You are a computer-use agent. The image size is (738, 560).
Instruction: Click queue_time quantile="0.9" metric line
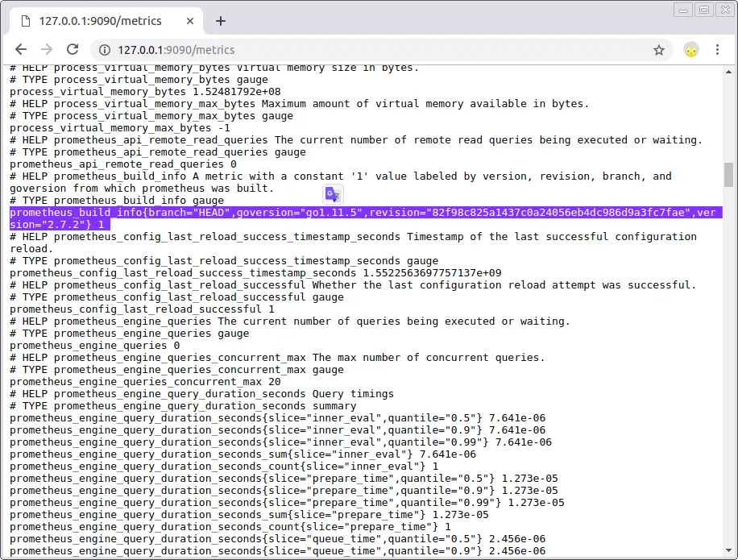[x=277, y=551]
